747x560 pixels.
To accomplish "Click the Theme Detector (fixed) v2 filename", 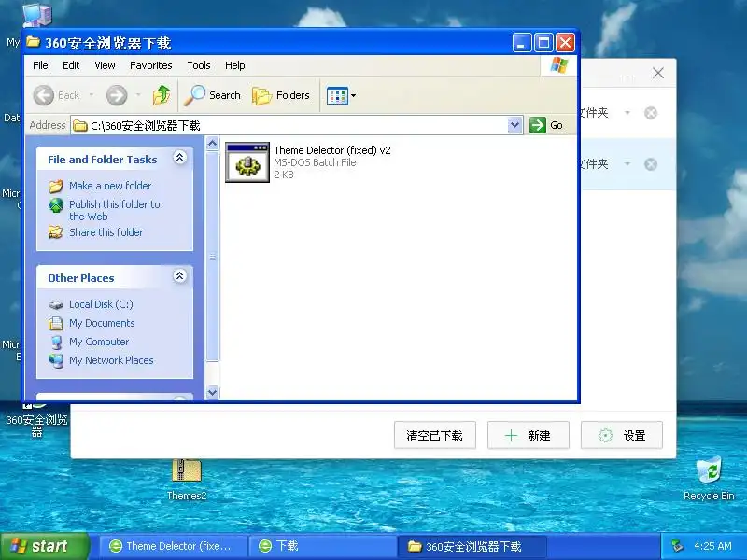I will [x=332, y=150].
